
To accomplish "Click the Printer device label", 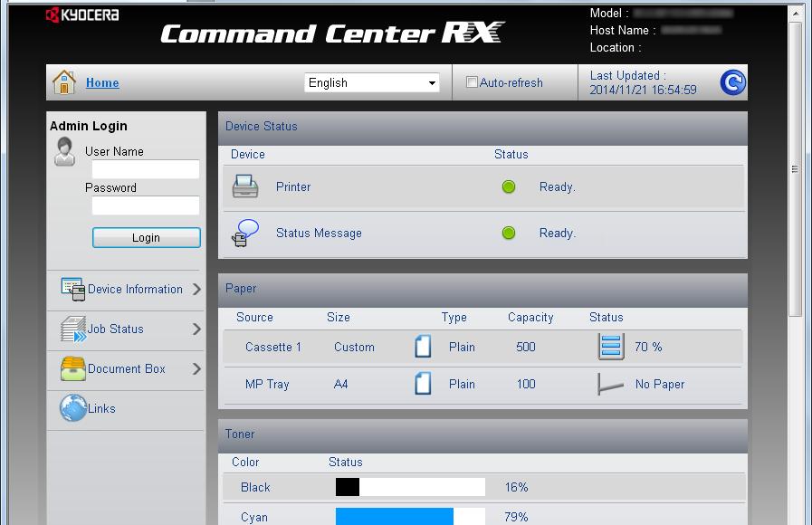I will 293,186.
